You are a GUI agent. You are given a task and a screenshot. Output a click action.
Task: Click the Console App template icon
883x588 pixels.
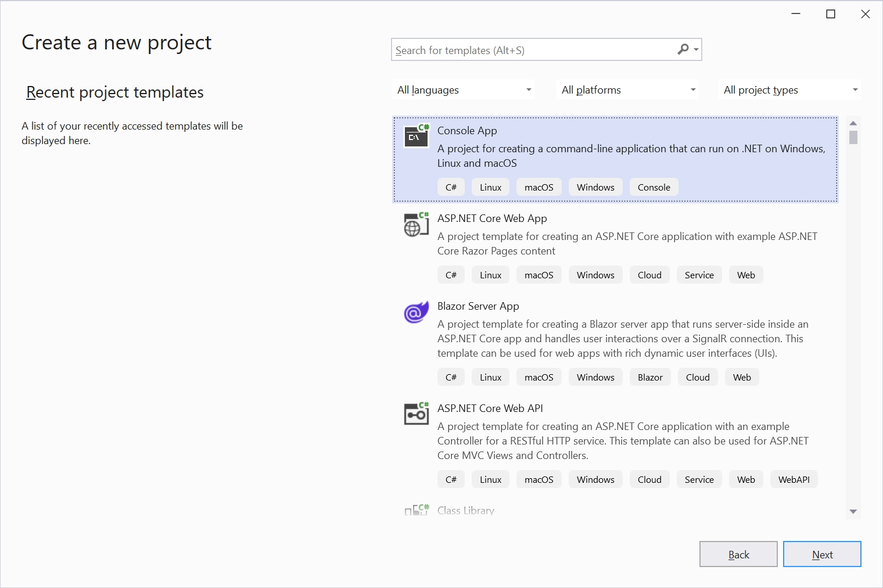click(x=416, y=137)
